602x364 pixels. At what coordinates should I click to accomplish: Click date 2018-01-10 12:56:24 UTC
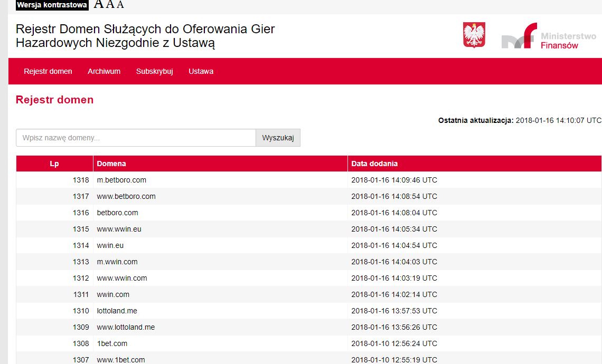pyautogui.click(x=394, y=343)
